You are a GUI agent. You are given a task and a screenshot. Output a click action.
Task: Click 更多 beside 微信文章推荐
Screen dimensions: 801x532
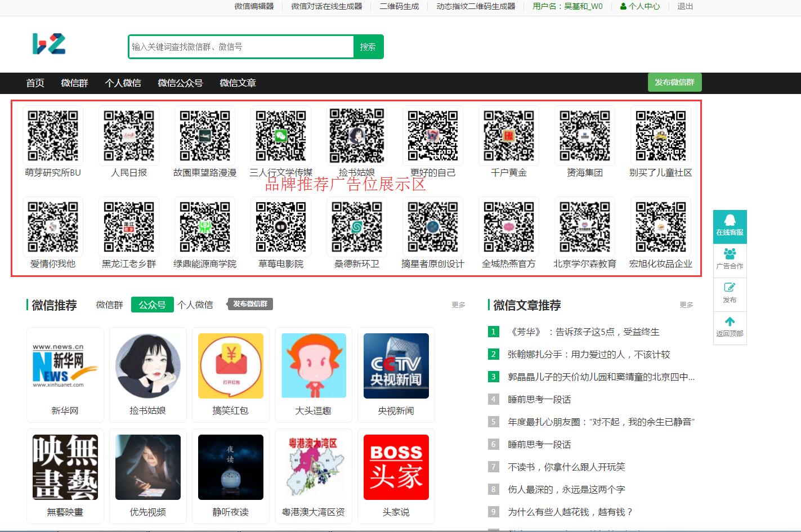pyautogui.click(x=686, y=305)
